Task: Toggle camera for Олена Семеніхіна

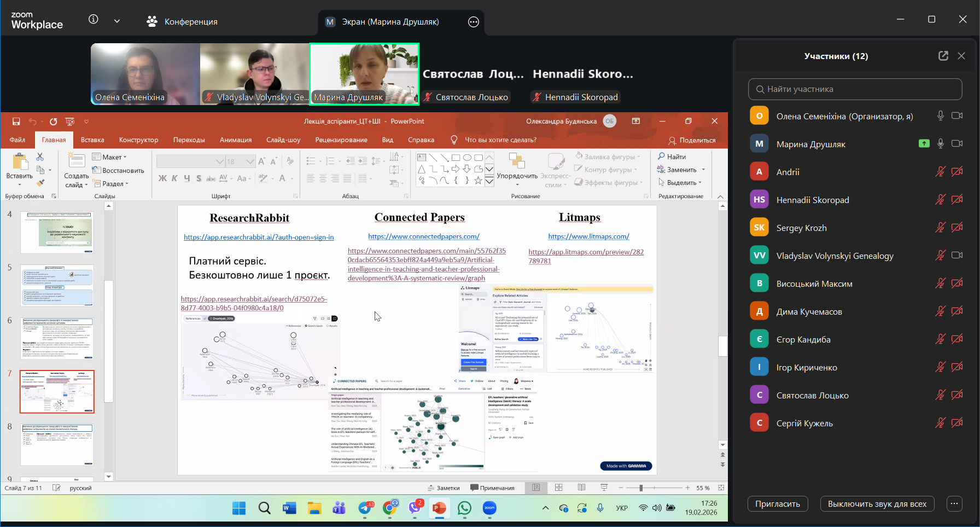Action: click(957, 116)
